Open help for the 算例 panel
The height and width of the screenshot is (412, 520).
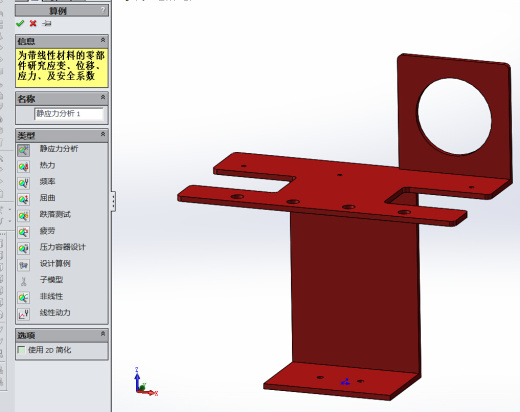click(103, 10)
